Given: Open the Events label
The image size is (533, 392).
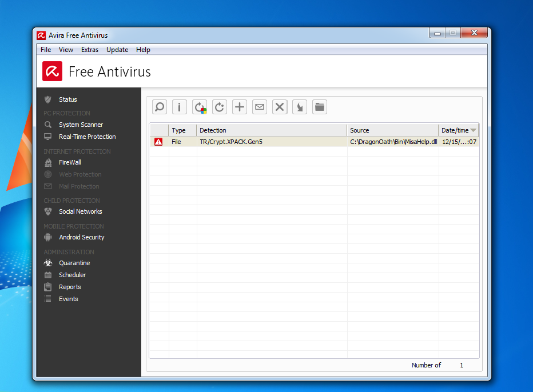Looking at the screenshot, I should coord(69,299).
